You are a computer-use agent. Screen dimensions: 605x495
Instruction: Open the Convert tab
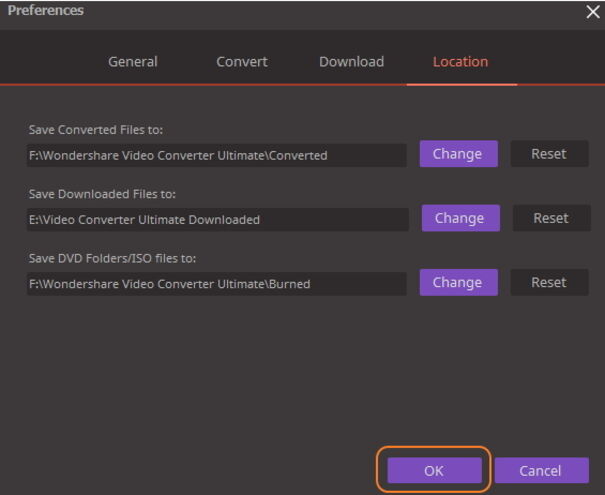242,62
